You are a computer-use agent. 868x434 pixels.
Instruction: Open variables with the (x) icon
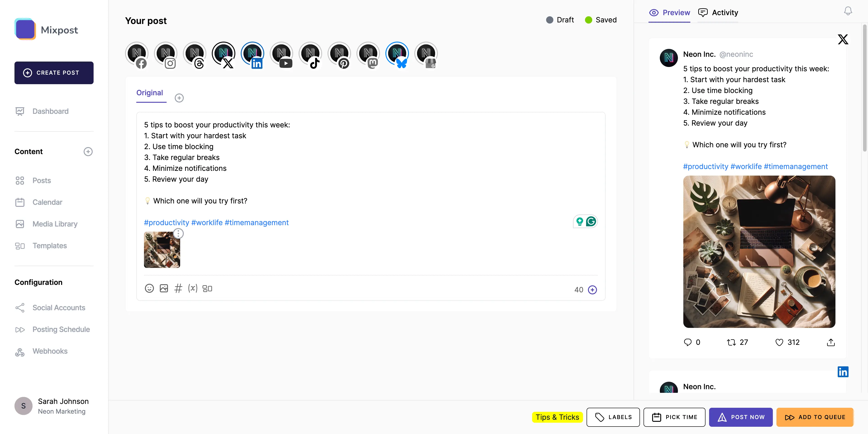[192, 288]
